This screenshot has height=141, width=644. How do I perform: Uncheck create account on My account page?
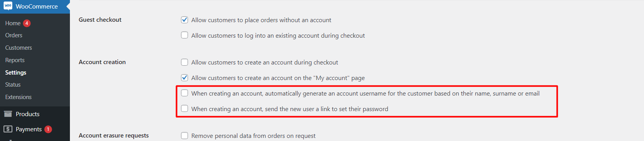184,78
